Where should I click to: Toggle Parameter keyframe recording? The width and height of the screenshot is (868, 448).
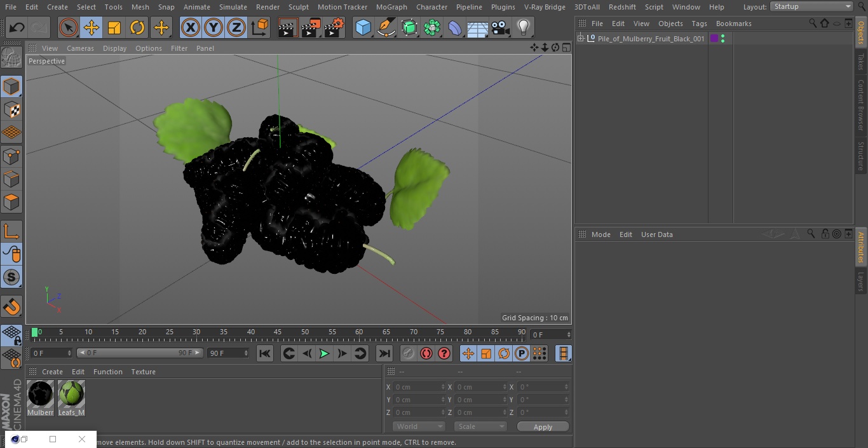tap(522, 353)
